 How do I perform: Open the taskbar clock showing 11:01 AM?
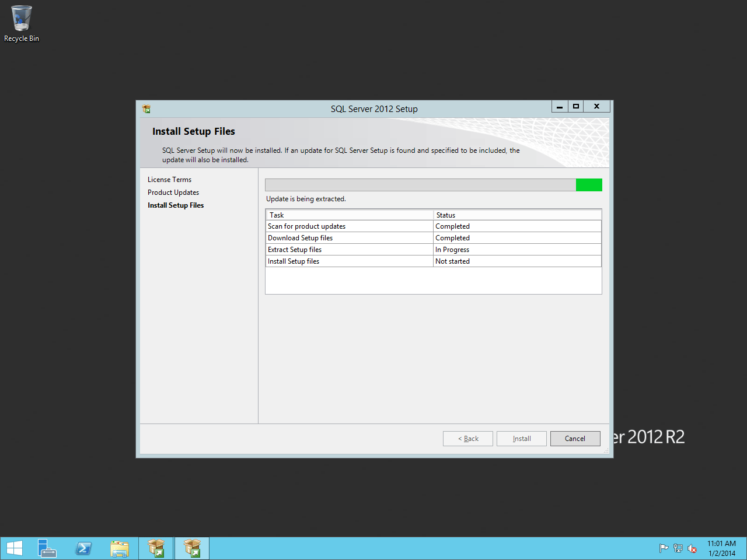pyautogui.click(x=721, y=548)
